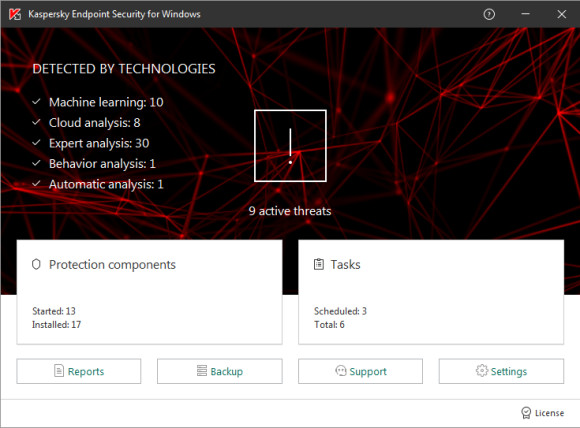This screenshot has width=580, height=428.
Task: Select the Expert analysis: 30 entry
Action: (x=99, y=143)
